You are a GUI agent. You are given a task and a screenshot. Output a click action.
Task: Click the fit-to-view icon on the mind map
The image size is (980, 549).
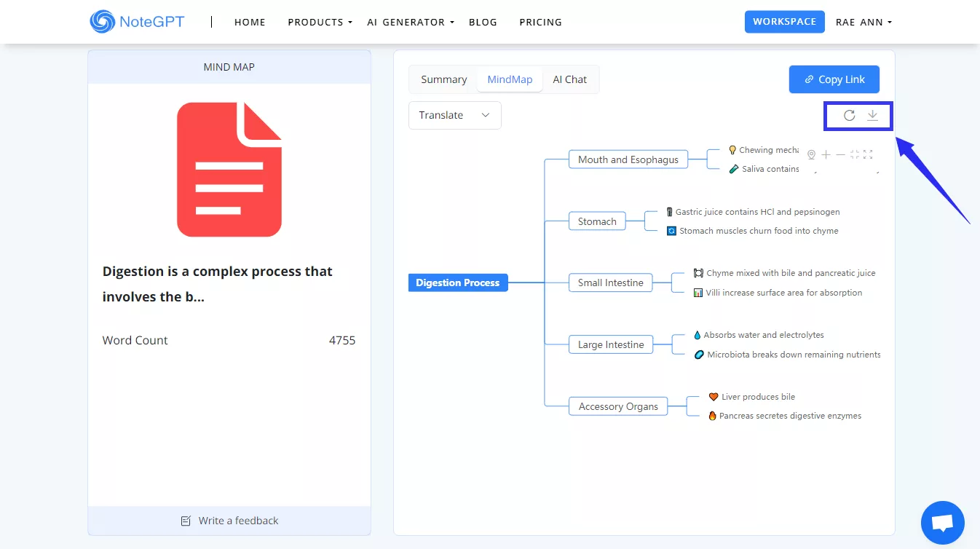point(856,154)
